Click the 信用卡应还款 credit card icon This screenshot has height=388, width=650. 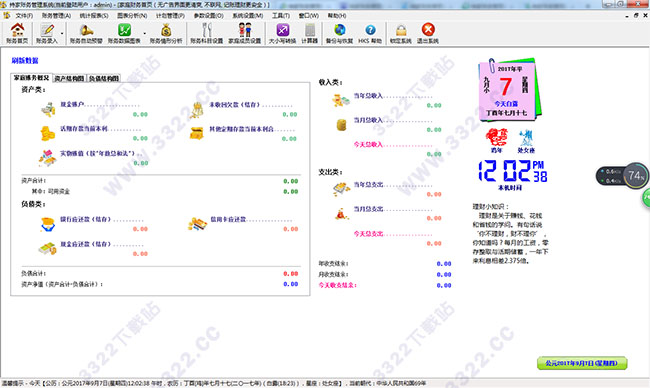point(197,224)
